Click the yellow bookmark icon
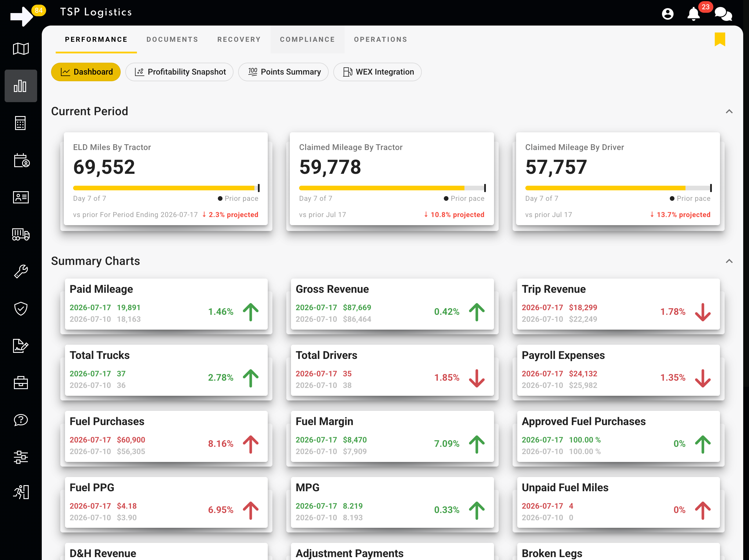749x560 pixels. click(720, 39)
